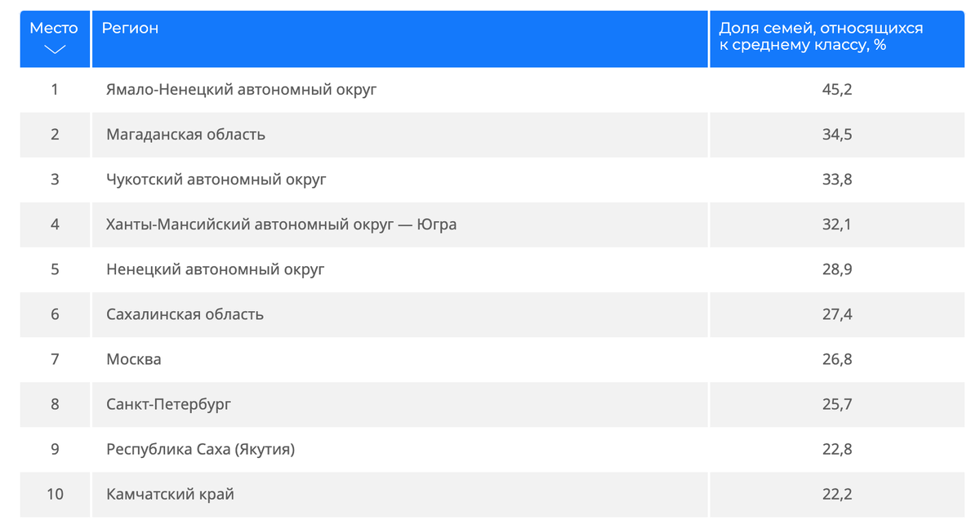Select Республика Саха (Якутия) row
Viewport: 980px width, 529px height.
click(x=492, y=449)
